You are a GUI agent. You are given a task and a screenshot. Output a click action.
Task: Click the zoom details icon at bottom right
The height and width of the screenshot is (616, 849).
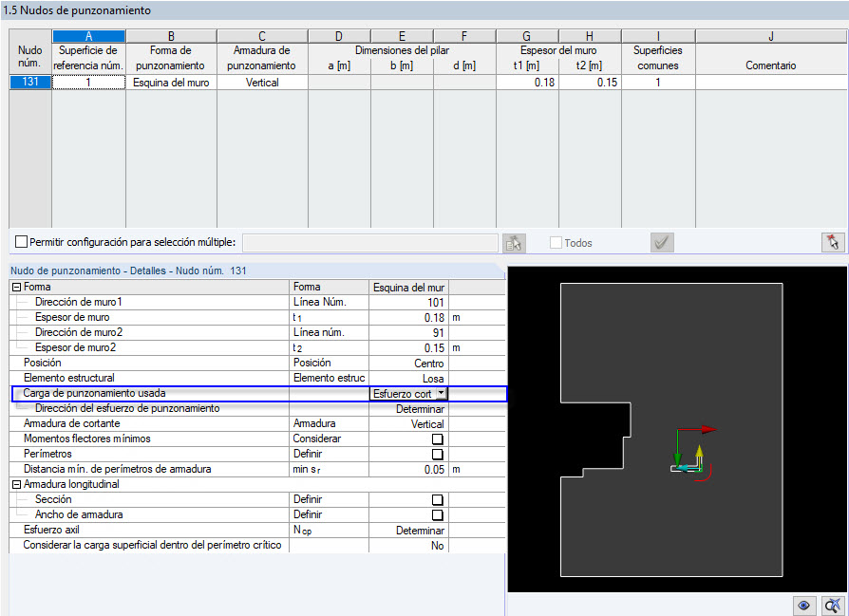click(832, 605)
